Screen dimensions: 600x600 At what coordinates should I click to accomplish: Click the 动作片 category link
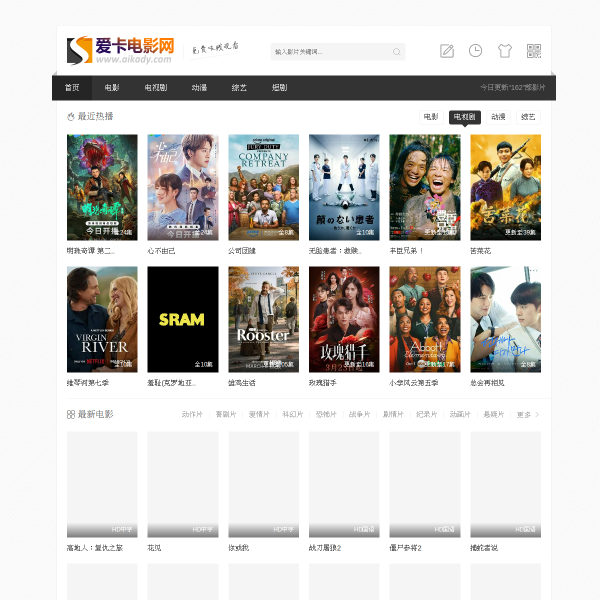pyautogui.click(x=192, y=414)
